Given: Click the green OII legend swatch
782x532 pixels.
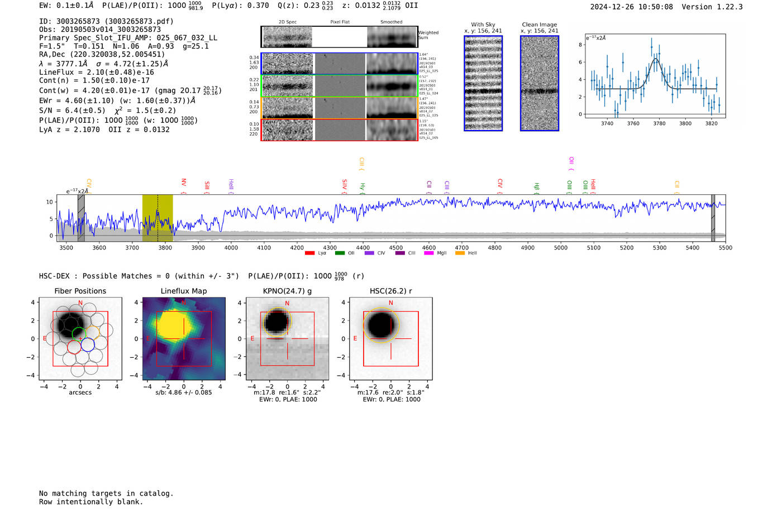Looking at the screenshot, I should coord(340,253).
